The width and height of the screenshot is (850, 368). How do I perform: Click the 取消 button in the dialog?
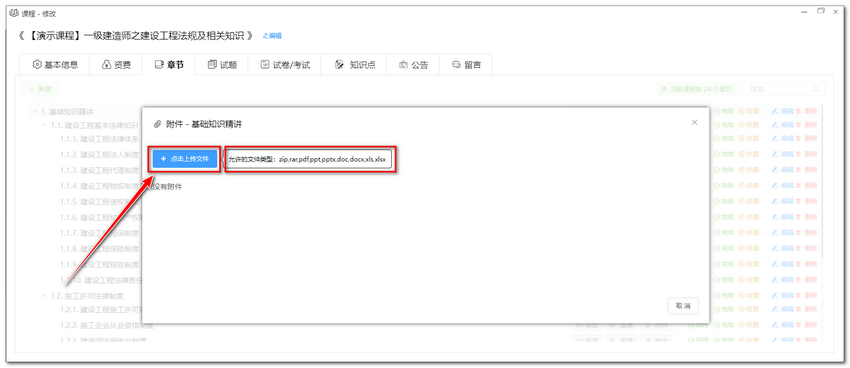[683, 306]
